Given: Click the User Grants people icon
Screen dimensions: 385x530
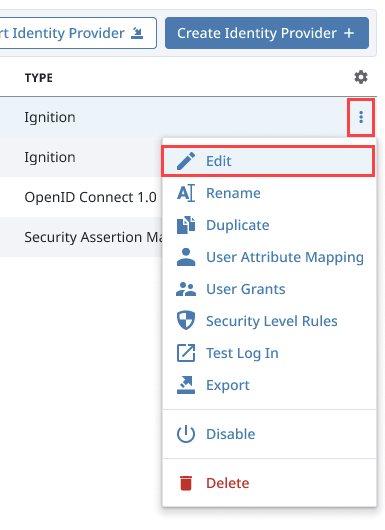Looking at the screenshot, I should pyautogui.click(x=186, y=289).
